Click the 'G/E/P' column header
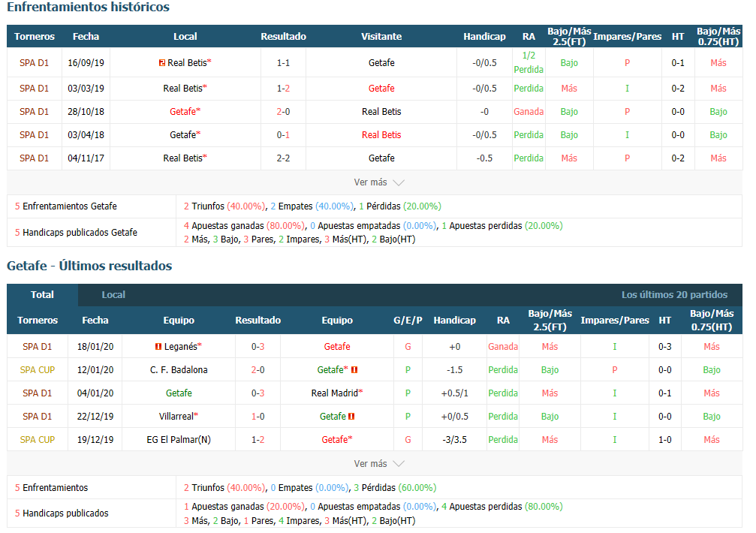This screenshot has width=756, height=533. coord(408,321)
